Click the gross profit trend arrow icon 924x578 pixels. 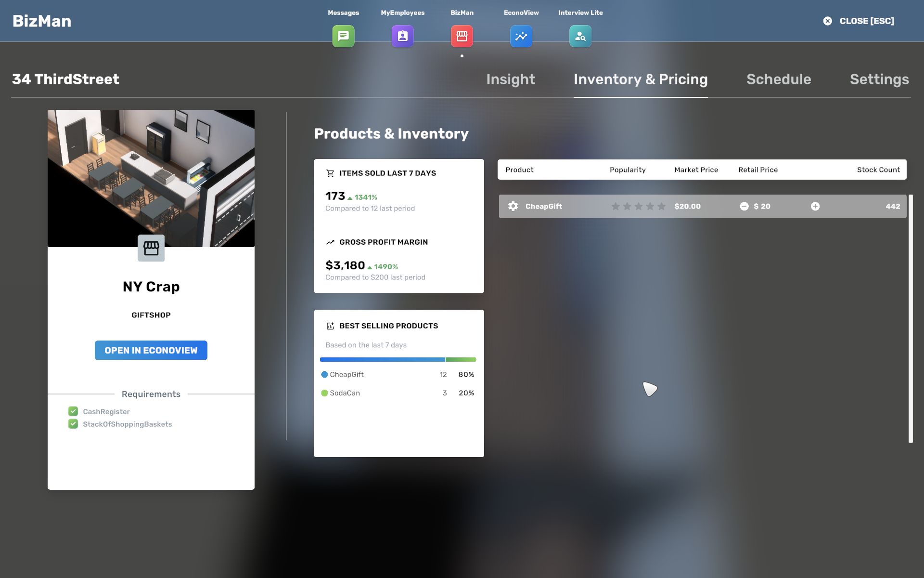(x=330, y=242)
